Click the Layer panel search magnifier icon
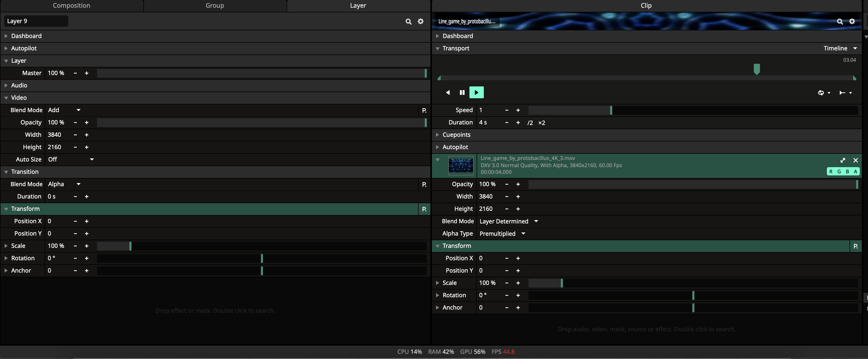The image size is (868, 359). (x=408, y=21)
